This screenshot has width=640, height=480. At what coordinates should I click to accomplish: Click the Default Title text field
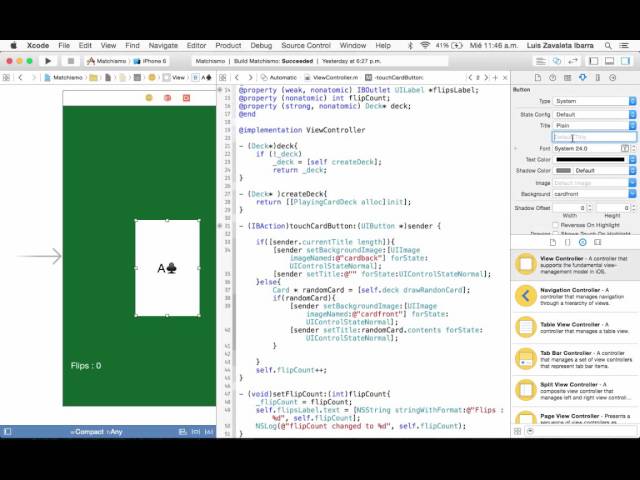594,137
